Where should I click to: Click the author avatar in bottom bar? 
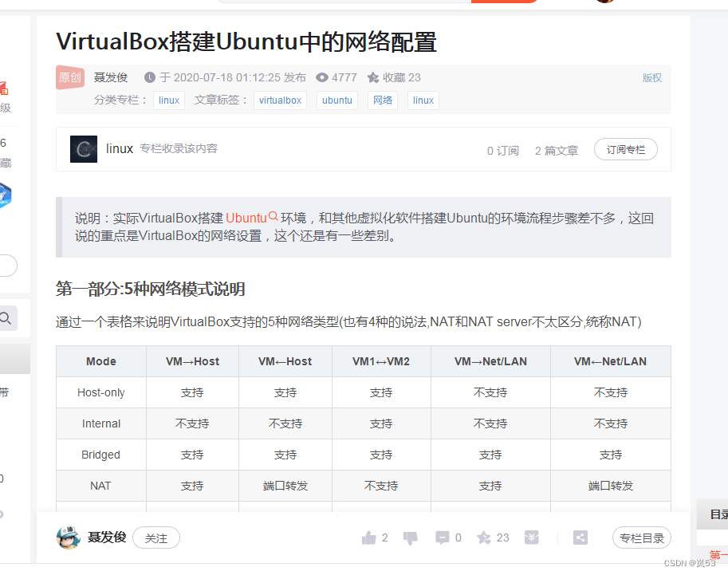(x=69, y=538)
